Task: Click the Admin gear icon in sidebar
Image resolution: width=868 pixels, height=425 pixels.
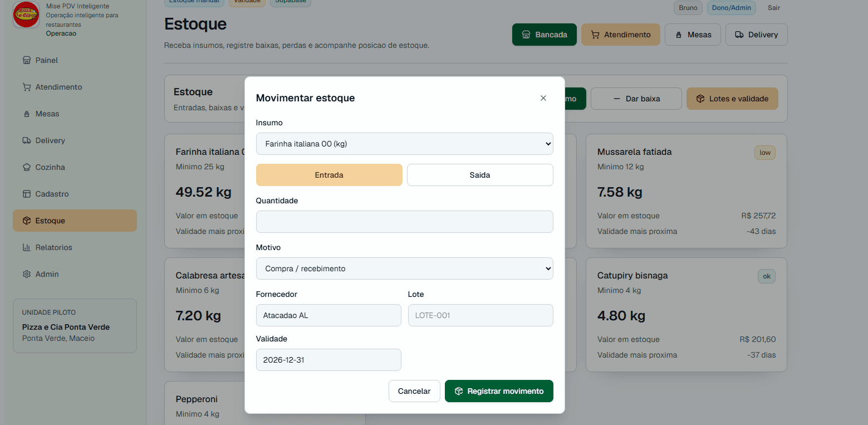Action: 26,274
